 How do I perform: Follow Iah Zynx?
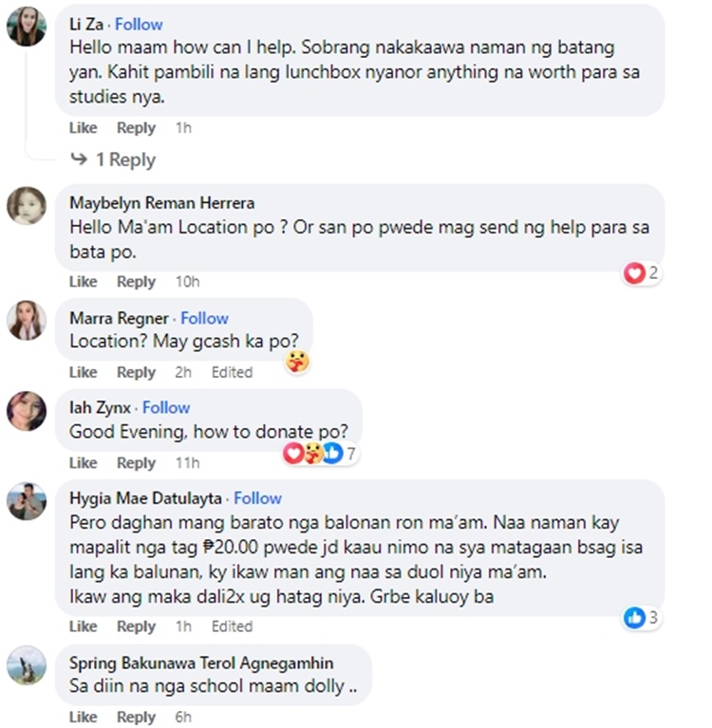coord(166,407)
